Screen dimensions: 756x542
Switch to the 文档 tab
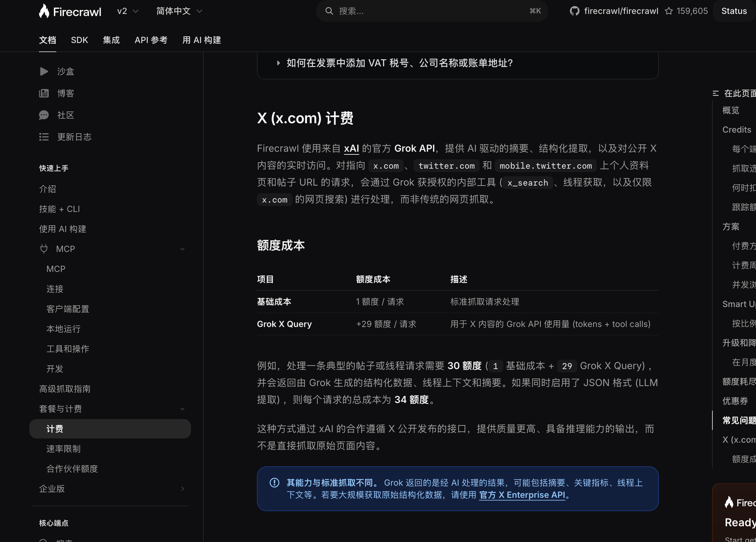pos(48,40)
